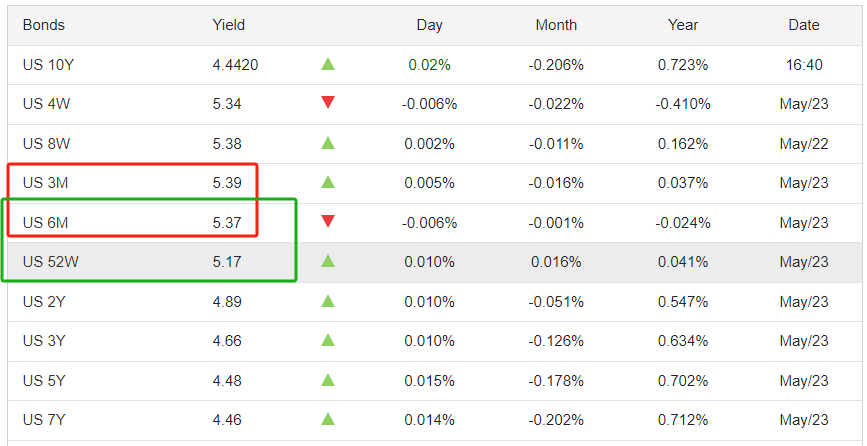Viewport: 867px width, 446px height.
Task: Click the green up arrow for US 3M
Action: pos(328,183)
